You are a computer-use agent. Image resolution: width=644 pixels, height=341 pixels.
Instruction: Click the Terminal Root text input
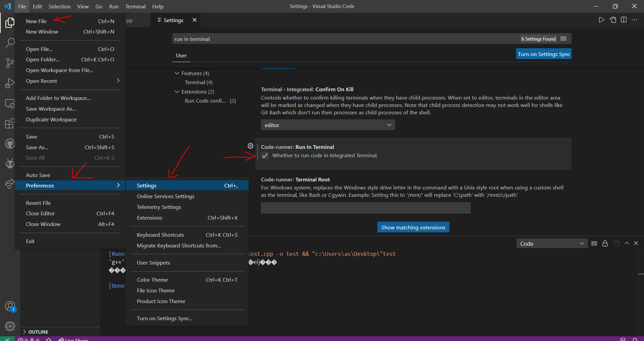pyautogui.click(x=366, y=208)
